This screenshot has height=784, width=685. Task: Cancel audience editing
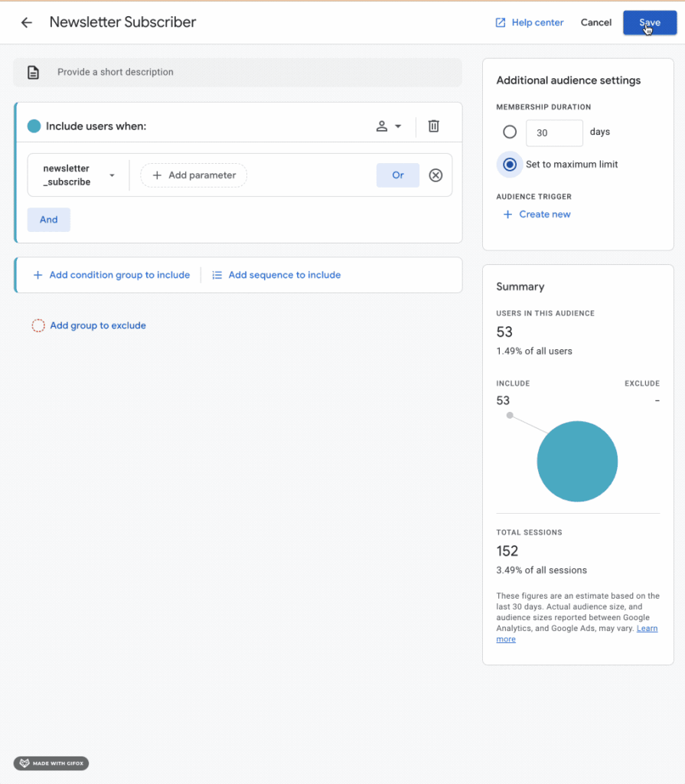(595, 23)
